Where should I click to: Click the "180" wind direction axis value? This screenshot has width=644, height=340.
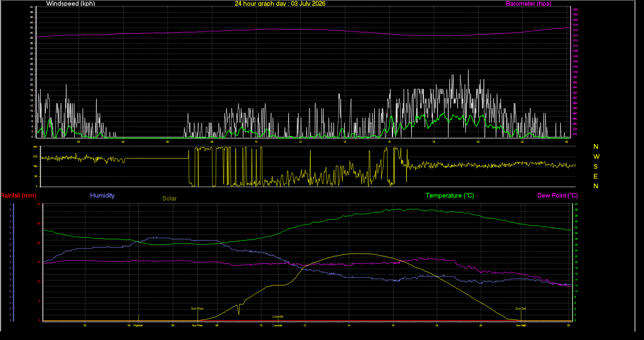[x=35, y=166]
